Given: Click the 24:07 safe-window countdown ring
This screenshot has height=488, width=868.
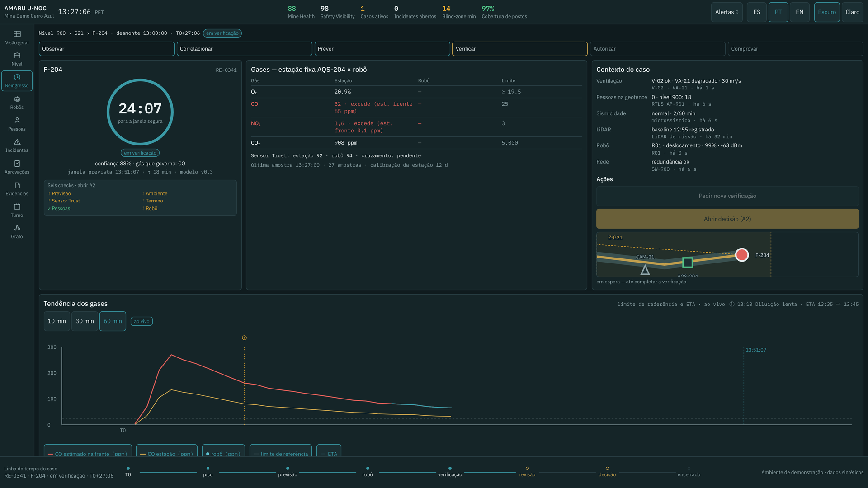Looking at the screenshot, I should 140,112.
